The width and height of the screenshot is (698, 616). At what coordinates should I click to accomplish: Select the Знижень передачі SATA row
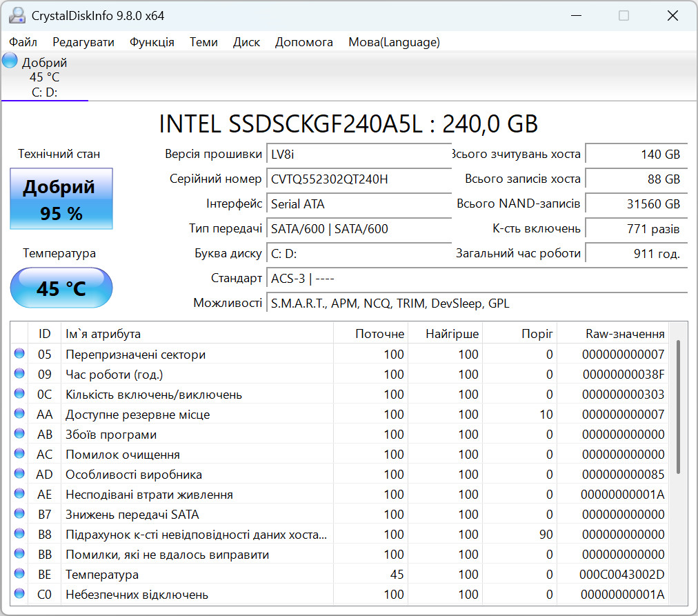pyautogui.click(x=341, y=515)
